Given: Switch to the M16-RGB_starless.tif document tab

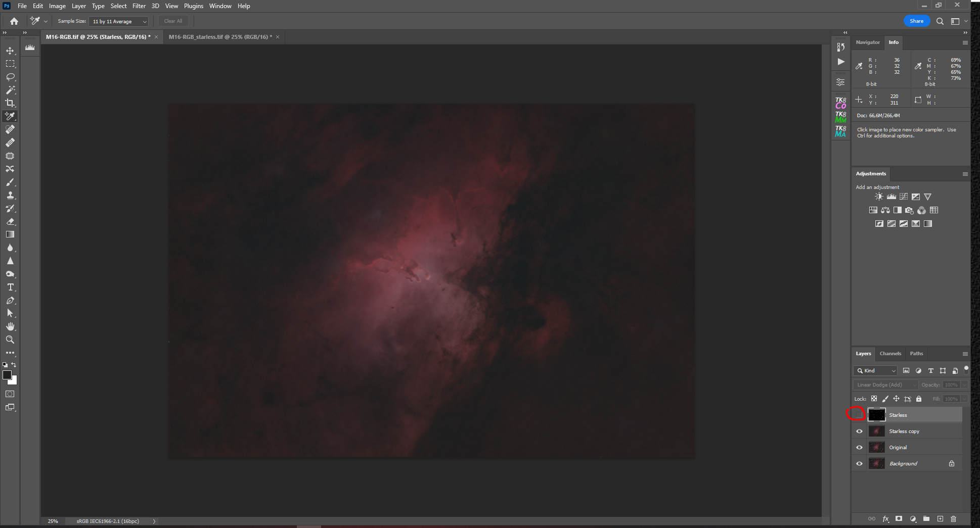Looking at the screenshot, I should pyautogui.click(x=220, y=37).
